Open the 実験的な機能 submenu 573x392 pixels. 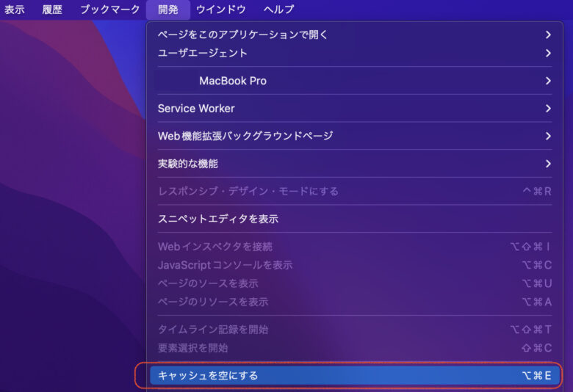355,164
